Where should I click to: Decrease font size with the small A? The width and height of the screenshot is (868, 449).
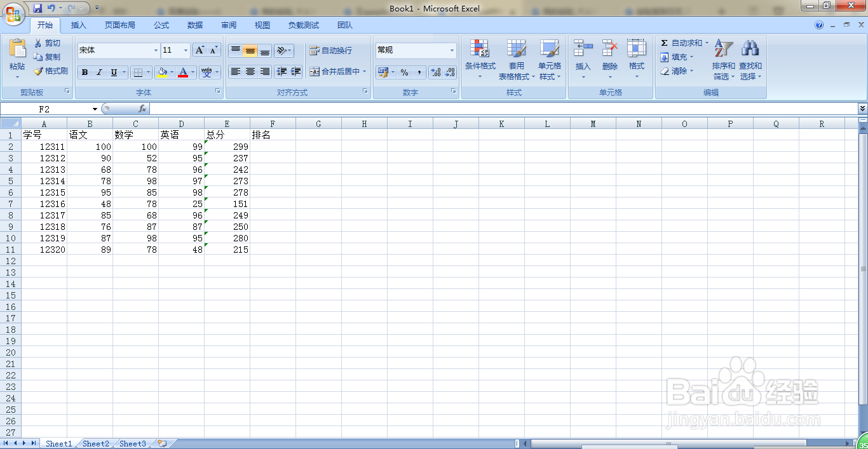[x=214, y=50]
